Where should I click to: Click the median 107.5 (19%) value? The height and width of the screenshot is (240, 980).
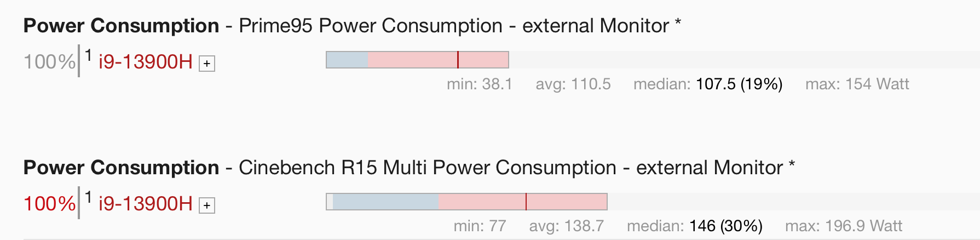point(739,84)
